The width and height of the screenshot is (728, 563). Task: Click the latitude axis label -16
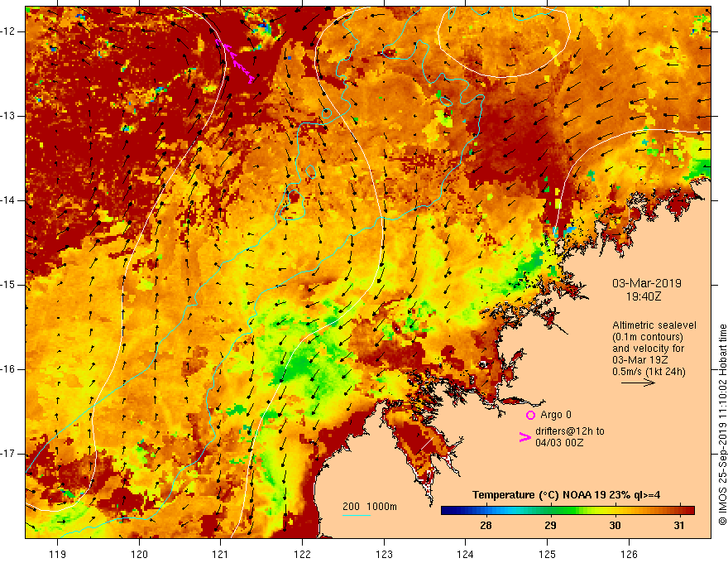pos(8,369)
